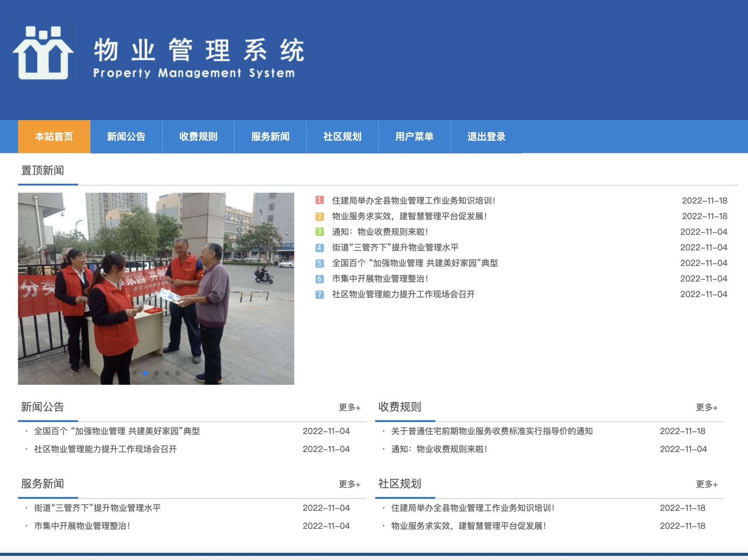Open the 收费规则 navigation tab
The height and width of the screenshot is (560, 748).
tap(198, 137)
